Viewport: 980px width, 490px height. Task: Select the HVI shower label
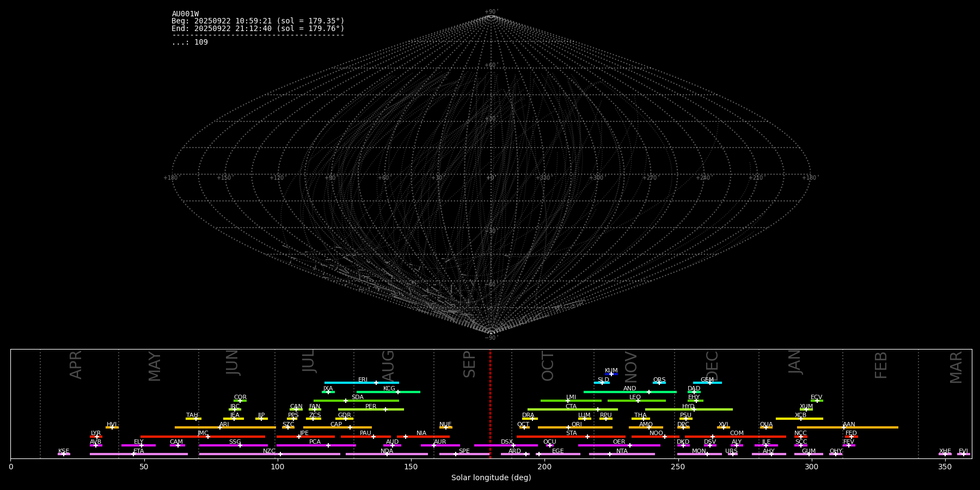pos(112,425)
